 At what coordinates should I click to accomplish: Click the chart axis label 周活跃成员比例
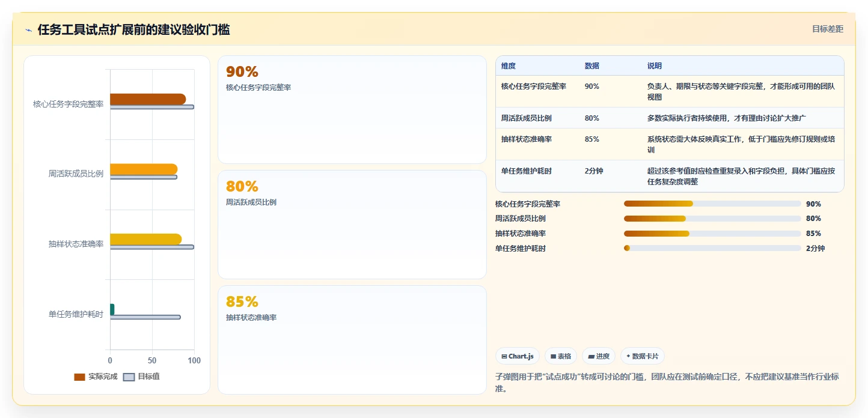[76, 174]
